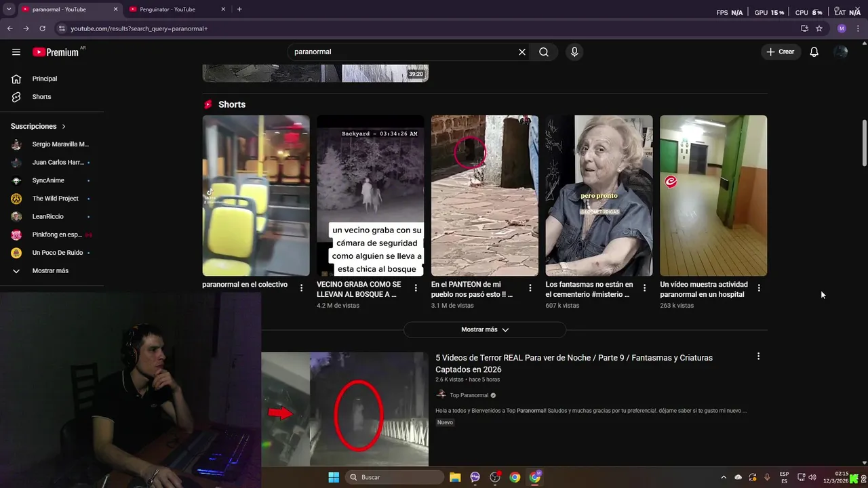
Task: Click the YouTube Premium logo
Action: pyautogui.click(x=56, y=52)
